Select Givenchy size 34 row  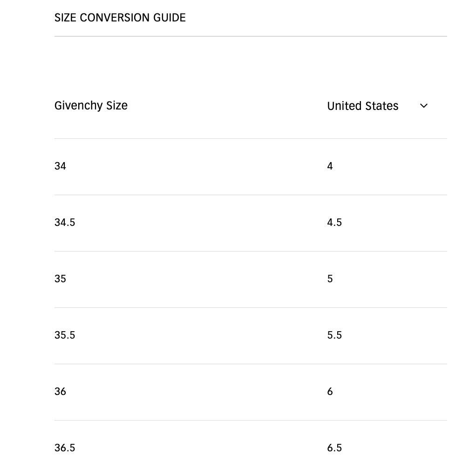coord(251,166)
